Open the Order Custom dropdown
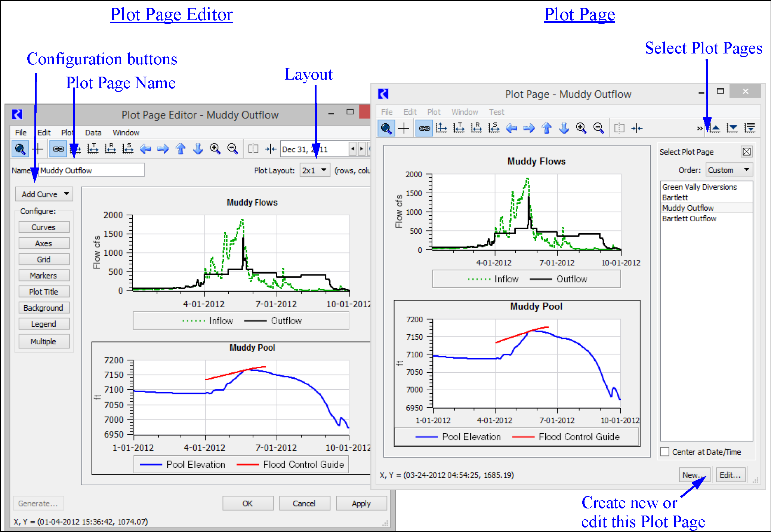The image size is (771, 532). point(729,170)
